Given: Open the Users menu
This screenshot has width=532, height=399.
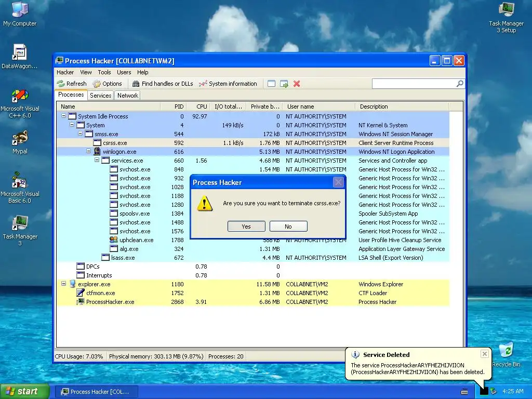Looking at the screenshot, I should (124, 72).
